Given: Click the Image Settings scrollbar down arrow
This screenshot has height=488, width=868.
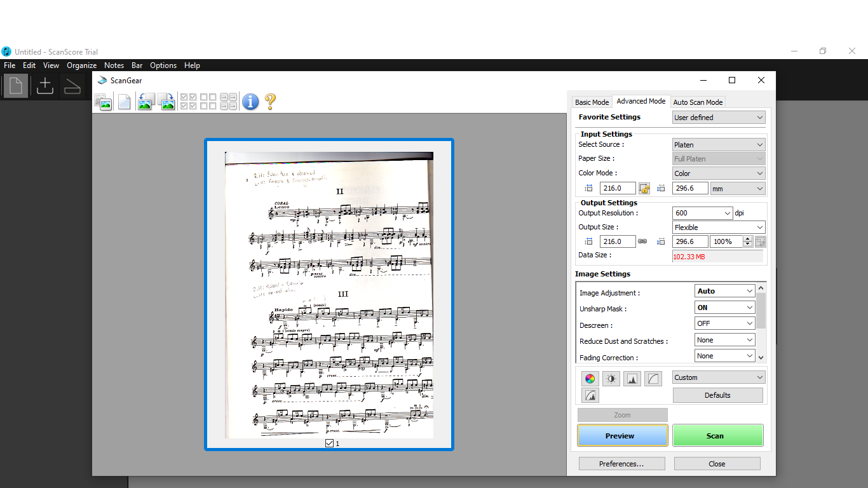Looking at the screenshot, I should (761, 358).
